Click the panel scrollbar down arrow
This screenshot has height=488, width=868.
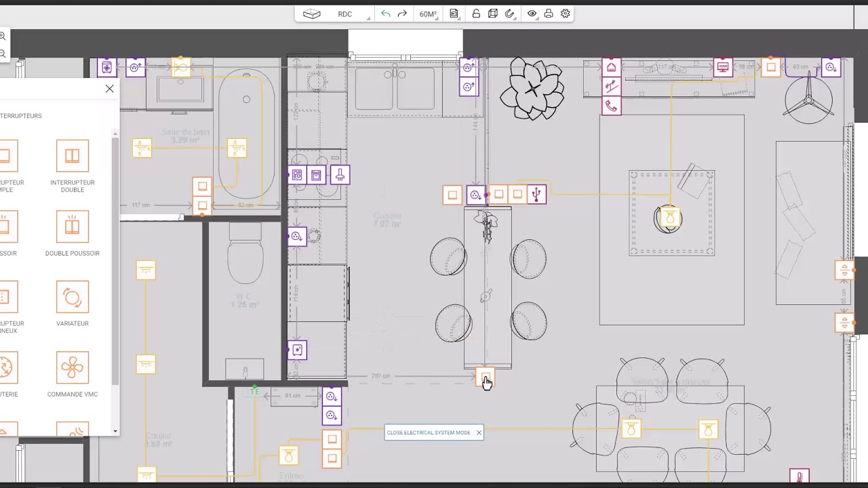click(x=115, y=431)
